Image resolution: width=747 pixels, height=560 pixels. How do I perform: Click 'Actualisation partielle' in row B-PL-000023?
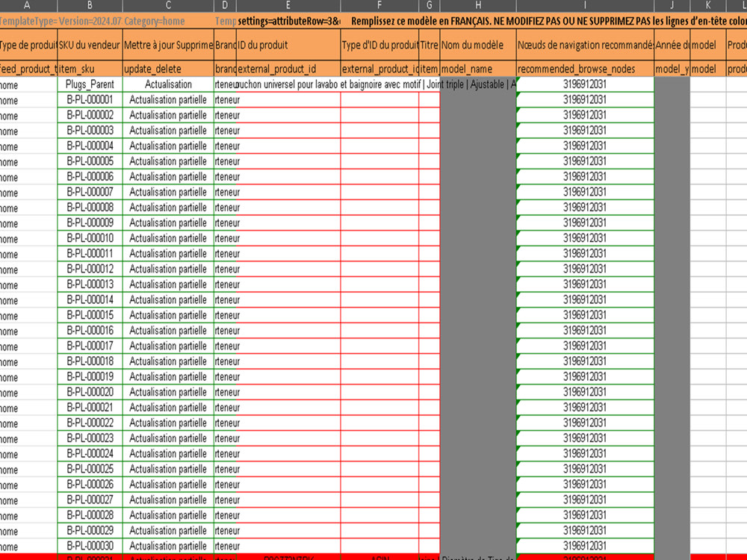point(168,438)
